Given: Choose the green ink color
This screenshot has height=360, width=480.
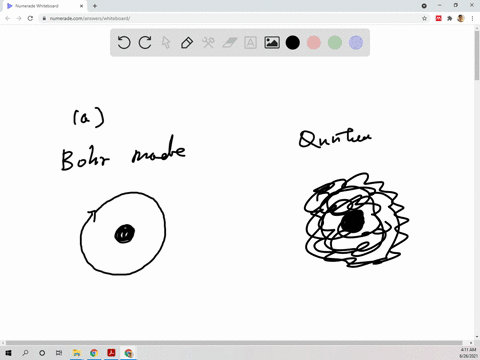Looking at the screenshot, I should pos(335,43).
